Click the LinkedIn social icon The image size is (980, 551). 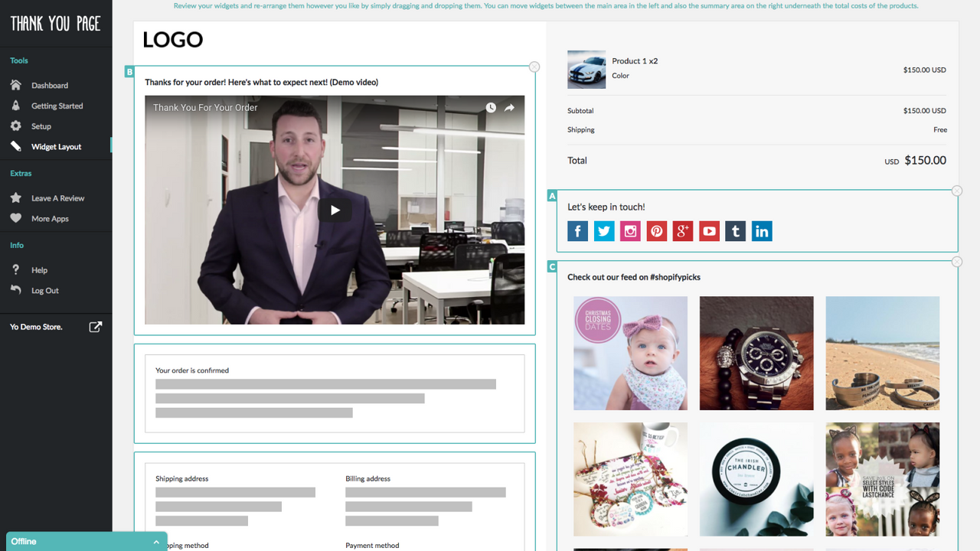coord(762,230)
